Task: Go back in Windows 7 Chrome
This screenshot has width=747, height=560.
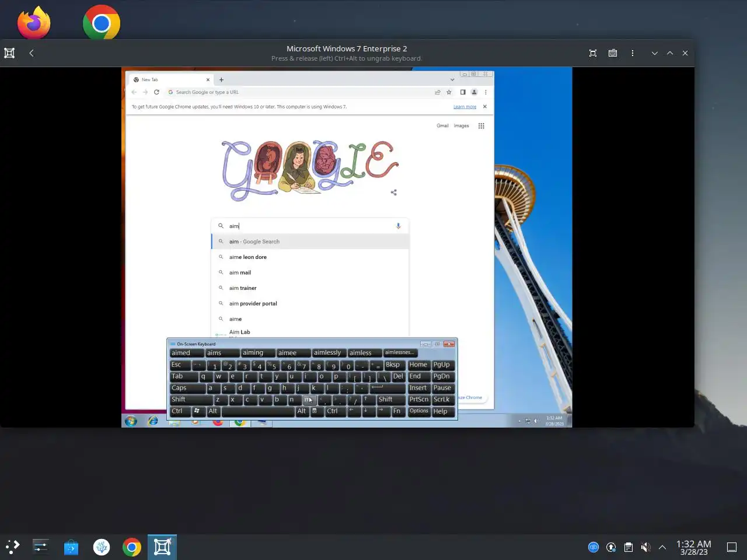Action: pyautogui.click(x=134, y=92)
